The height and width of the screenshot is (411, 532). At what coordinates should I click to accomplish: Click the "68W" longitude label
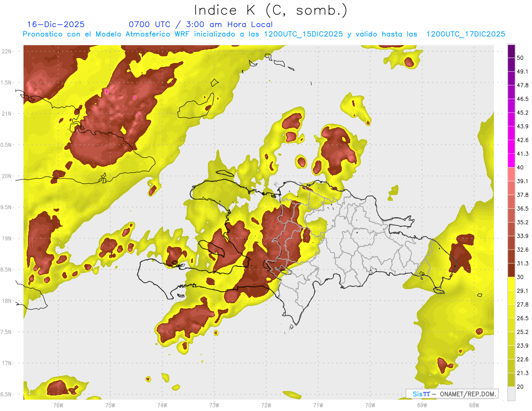474,405
